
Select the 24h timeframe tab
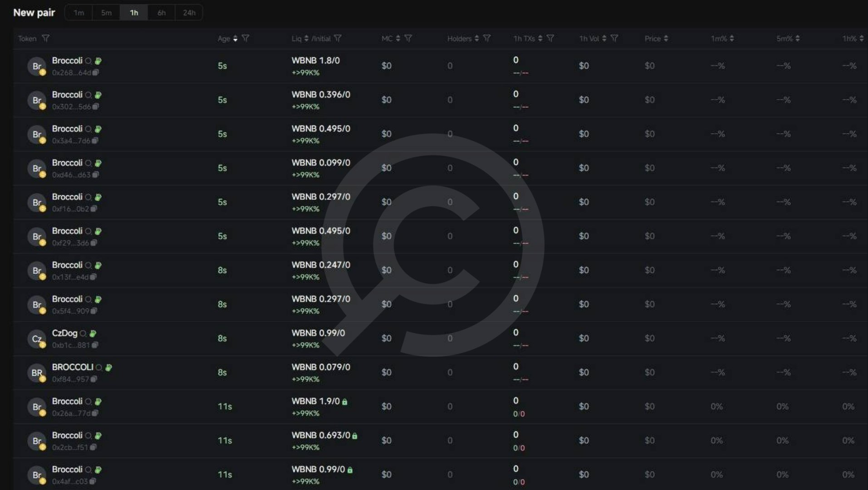click(189, 13)
